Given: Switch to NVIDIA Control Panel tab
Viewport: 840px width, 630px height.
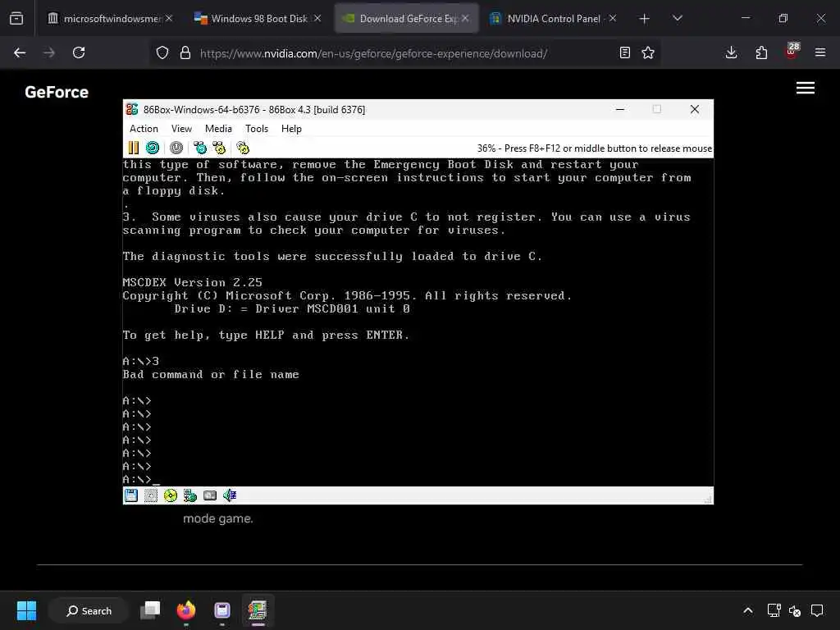Looking at the screenshot, I should [x=554, y=18].
